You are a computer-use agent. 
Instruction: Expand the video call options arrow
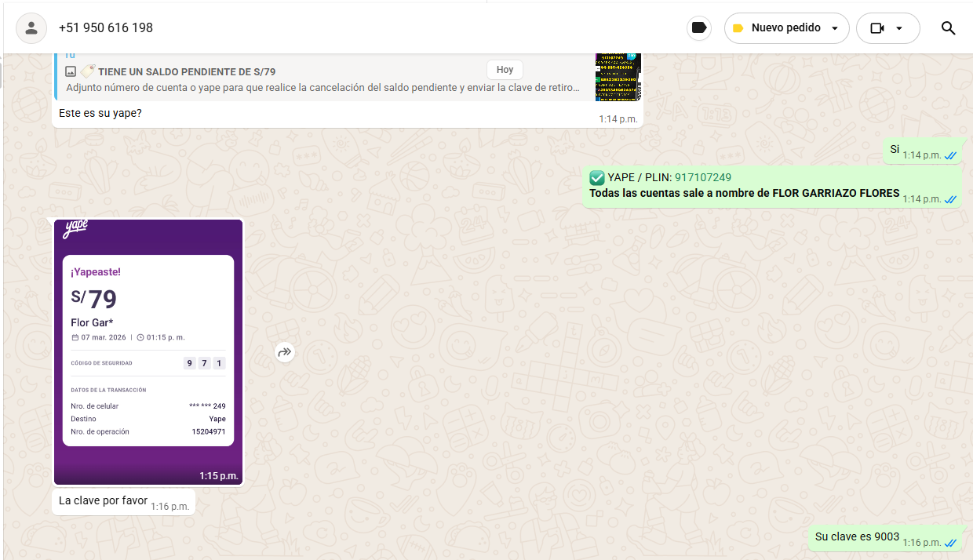(899, 28)
